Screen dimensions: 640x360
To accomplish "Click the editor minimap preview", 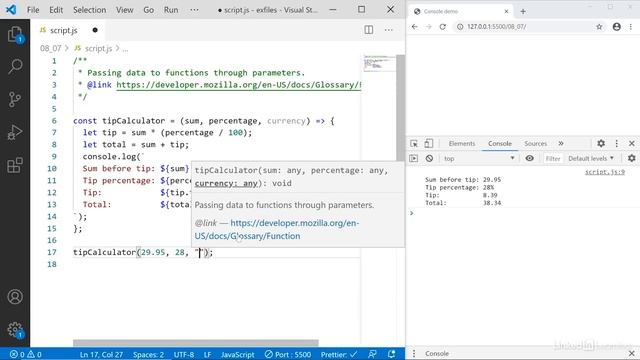I will coord(379,63).
